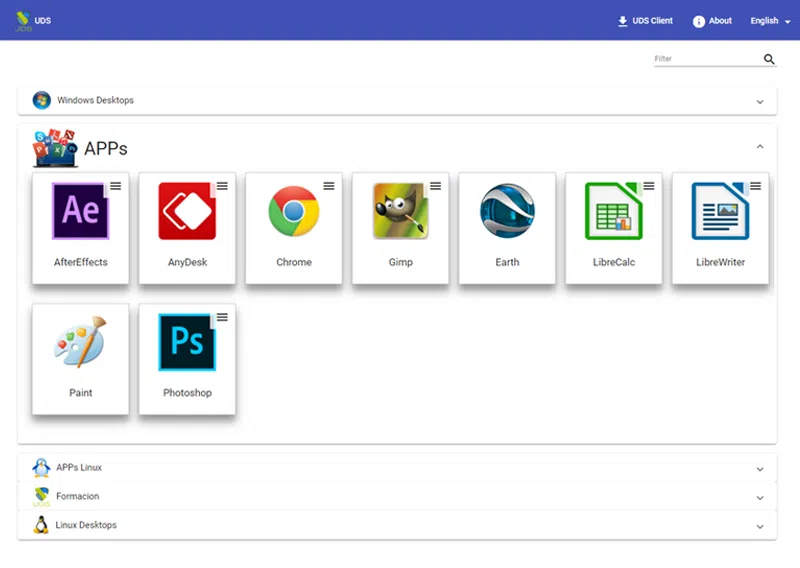The image size is (800, 568).
Task: Click the UDS Client download icon
Action: (x=622, y=21)
